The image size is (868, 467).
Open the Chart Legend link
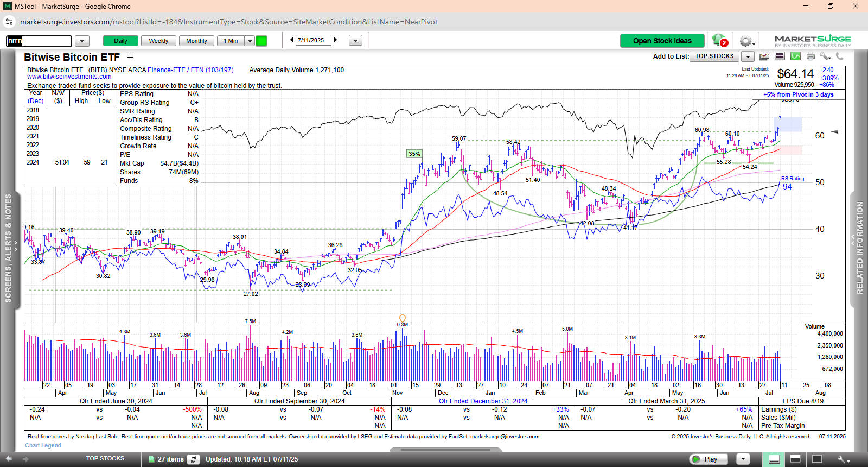tap(43, 445)
